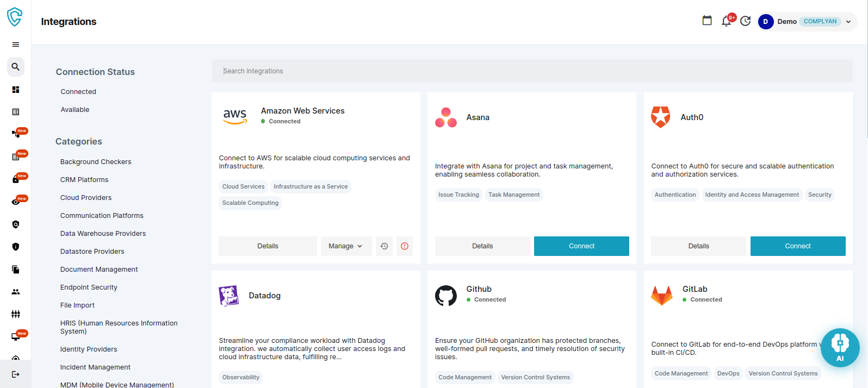
Task: Select Data Warehouse Providers category
Action: point(103,234)
